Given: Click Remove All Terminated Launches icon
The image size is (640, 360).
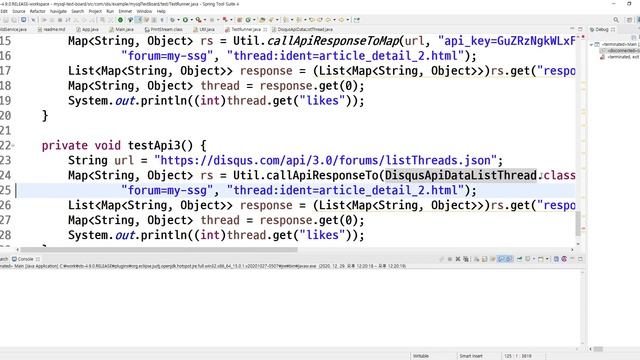Looking at the screenshot, I should click(x=466, y=259).
